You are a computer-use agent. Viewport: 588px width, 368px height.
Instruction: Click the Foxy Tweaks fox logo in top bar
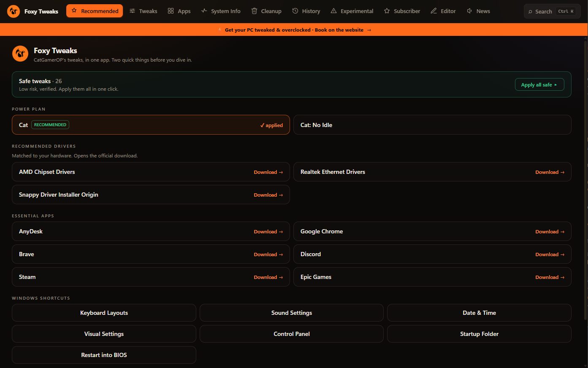[x=14, y=11]
